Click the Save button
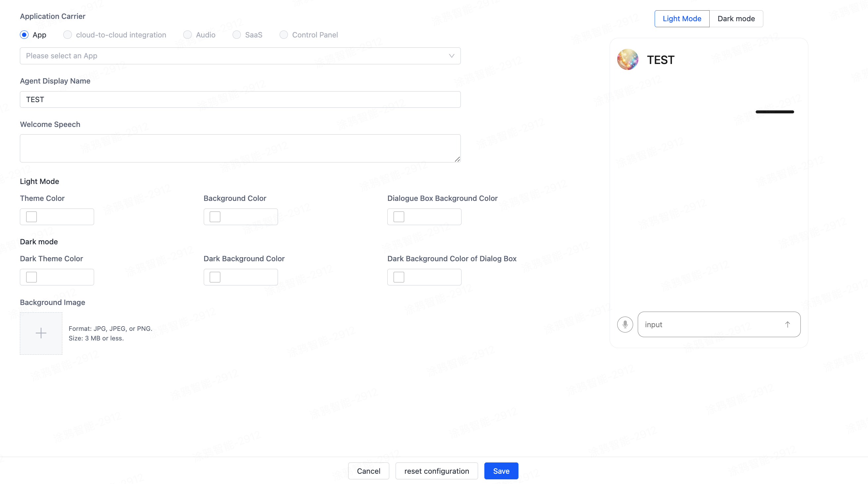The height and width of the screenshot is (484, 868). click(501, 471)
